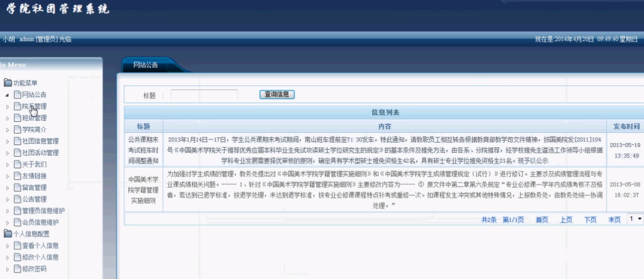Expand the 社团活动管理 tree arrow
The width and height of the screenshot is (644, 279).
tap(7, 153)
